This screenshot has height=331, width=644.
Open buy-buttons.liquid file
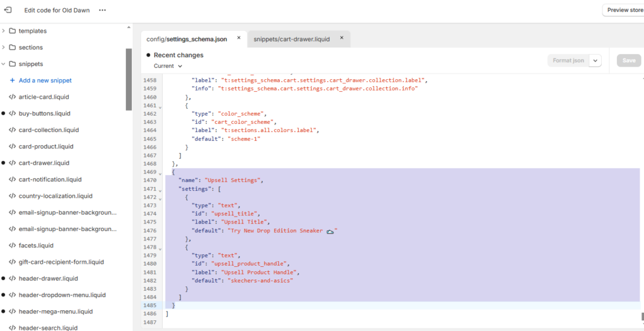pyautogui.click(x=45, y=114)
